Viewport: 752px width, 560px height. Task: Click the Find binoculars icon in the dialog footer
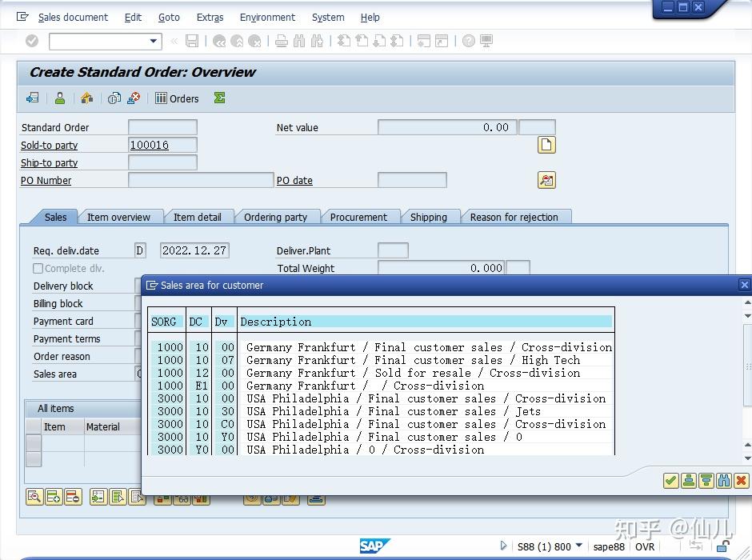point(724,481)
